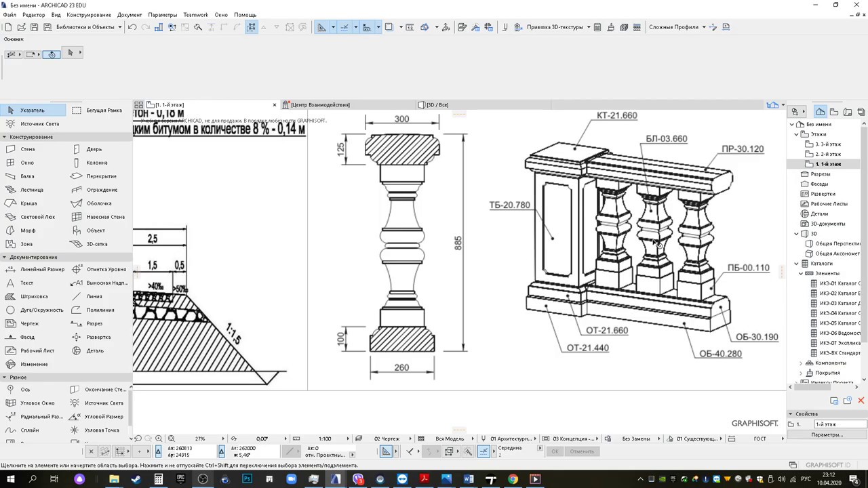This screenshot has height=488, width=868.
Task: Select 2-й этаж in navigator
Action: point(828,154)
